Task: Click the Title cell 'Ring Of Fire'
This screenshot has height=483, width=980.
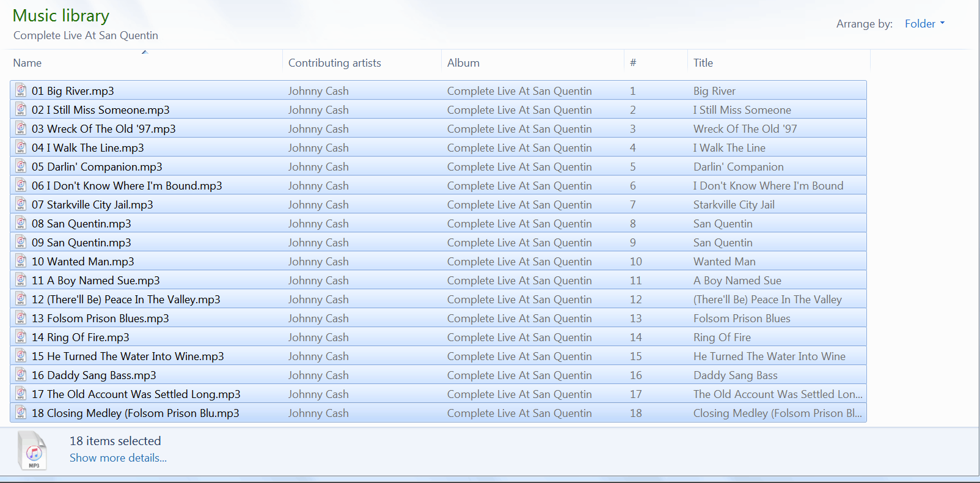Action: [x=722, y=337]
